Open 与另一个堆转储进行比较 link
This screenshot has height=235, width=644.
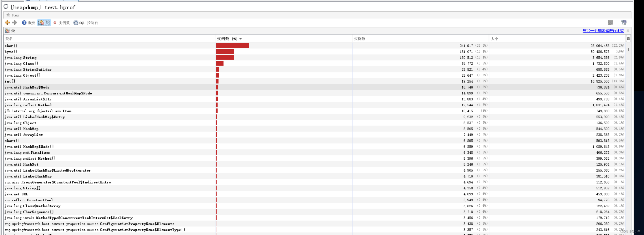point(603,31)
